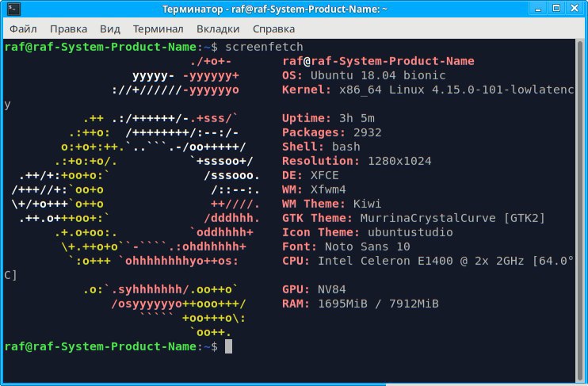The height and width of the screenshot is (386, 588).
Task: Minimize the terminal window
Action: [x=538, y=9]
